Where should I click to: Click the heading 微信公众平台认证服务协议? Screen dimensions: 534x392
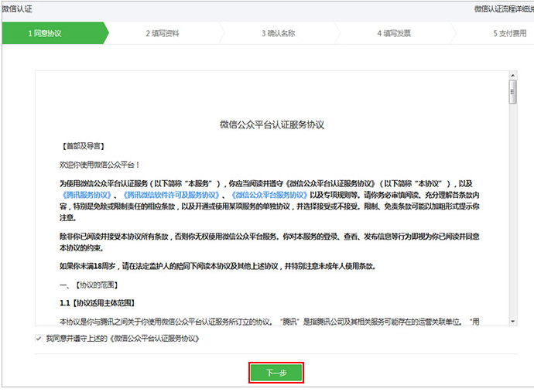[x=272, y=125]
